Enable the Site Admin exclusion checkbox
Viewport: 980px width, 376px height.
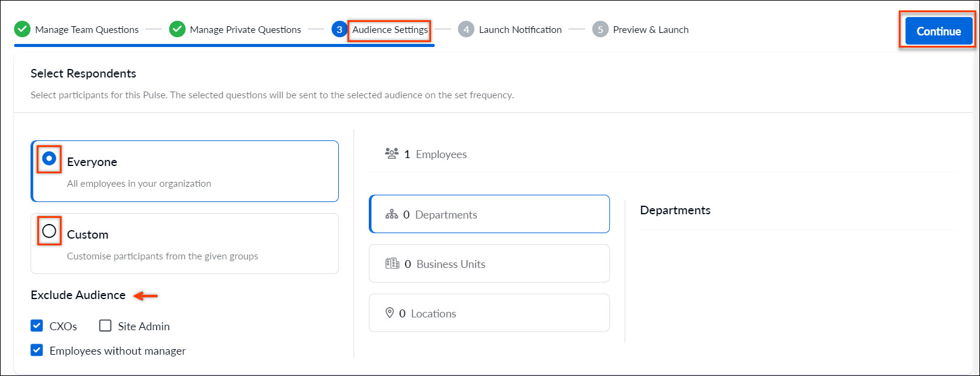click(x=105, y=326)
